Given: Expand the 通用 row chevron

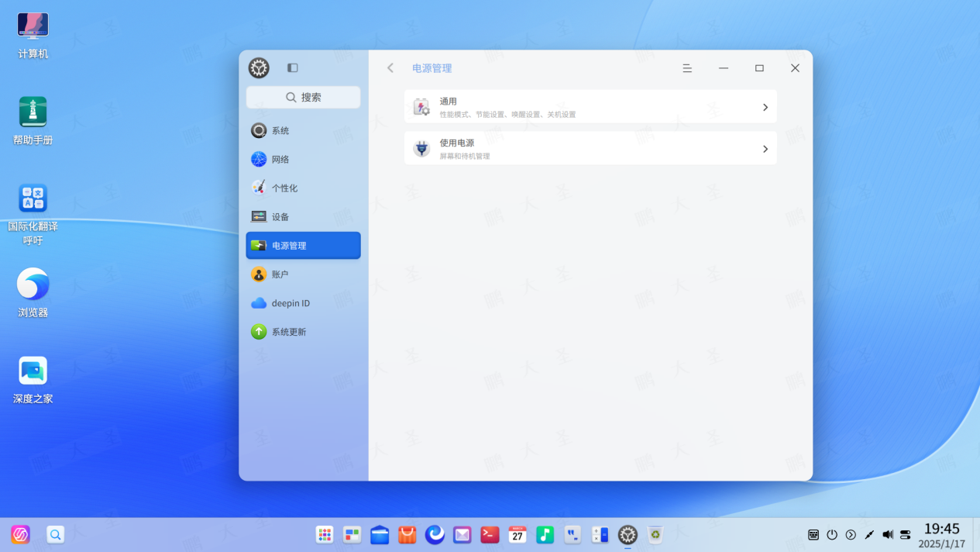Looking at the screenshot, I should point(765,107).
